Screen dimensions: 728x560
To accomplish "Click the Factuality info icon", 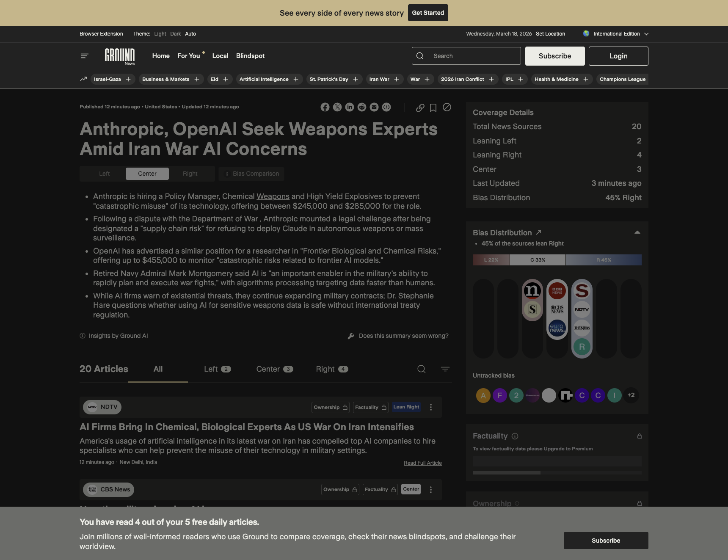I will (x=515, y=436).
